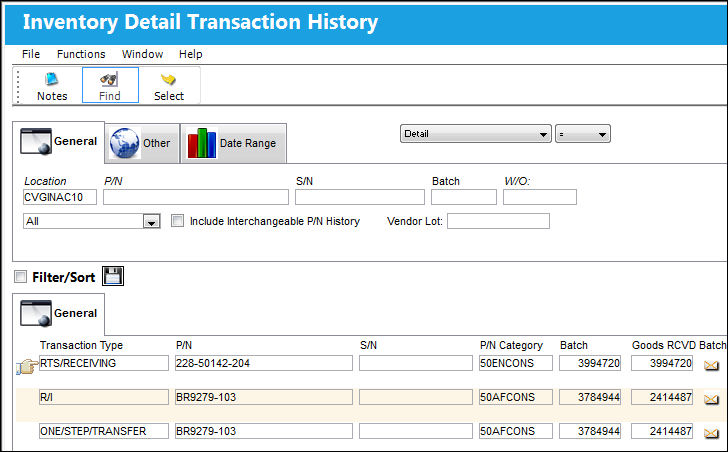Click envelope icon on RTS/RECEIVING row
This screenshot has width=728, height=452.
(711, 366)
